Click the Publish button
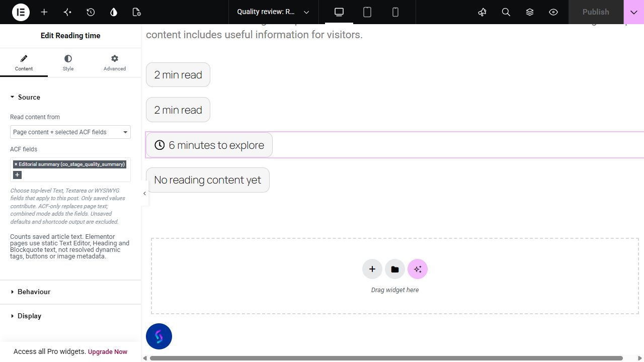 [x=596, y=12]
